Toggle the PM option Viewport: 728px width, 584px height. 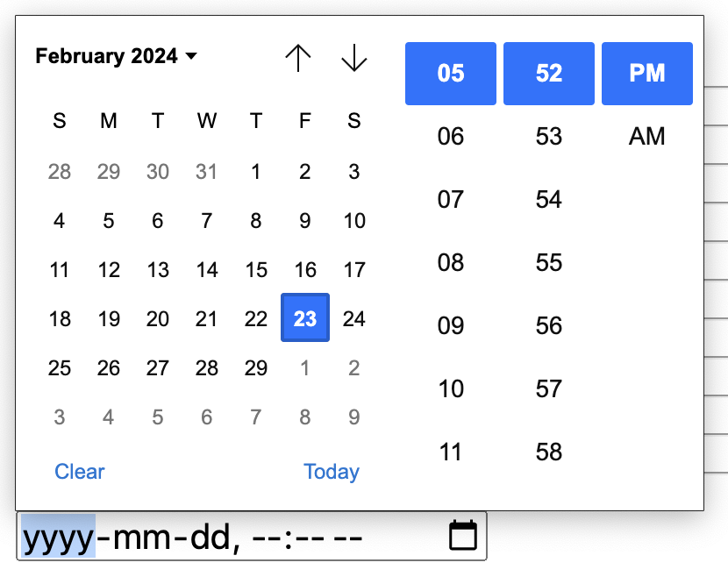pyautogui.click(x=646, y=74)
